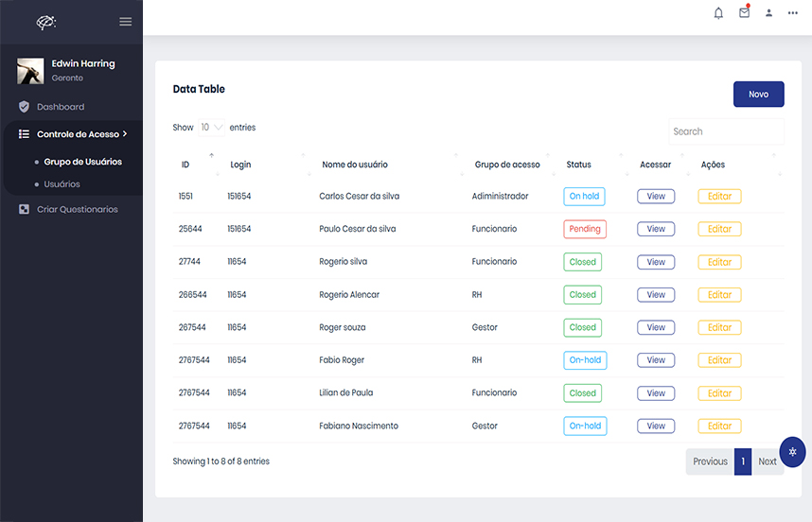Open the mail inbox icon
Screen dimensions: 812x522
[x=744, y=13]
